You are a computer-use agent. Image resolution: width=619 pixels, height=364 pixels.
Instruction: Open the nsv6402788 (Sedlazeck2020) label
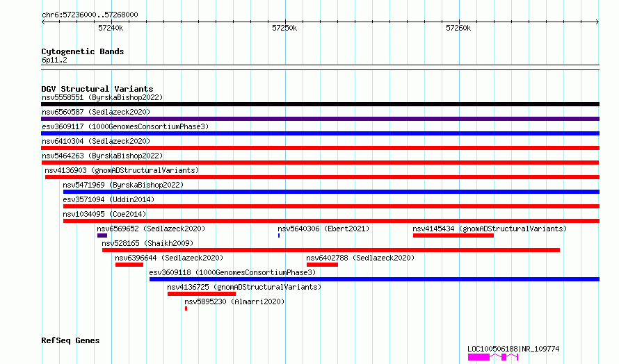tap(360, 258)
